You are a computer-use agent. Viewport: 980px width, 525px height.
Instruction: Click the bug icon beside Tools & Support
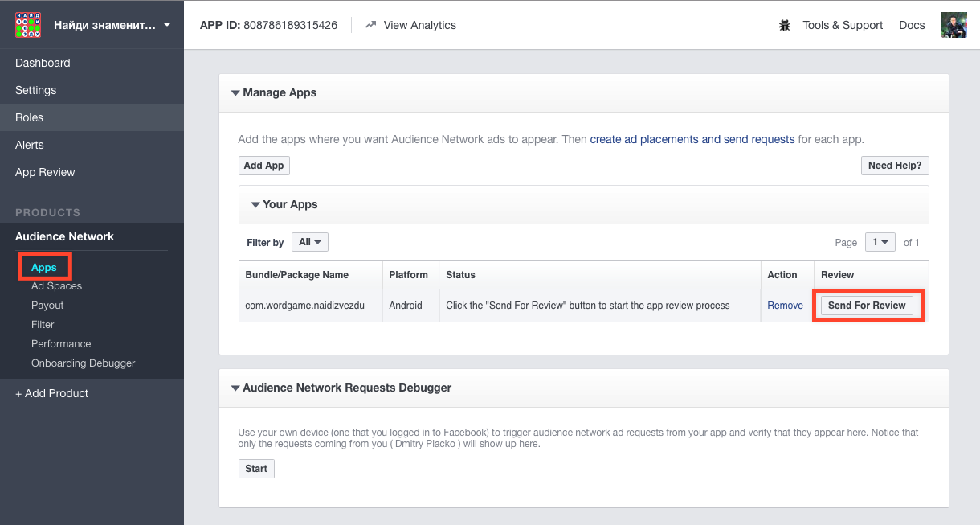point(785,25)
